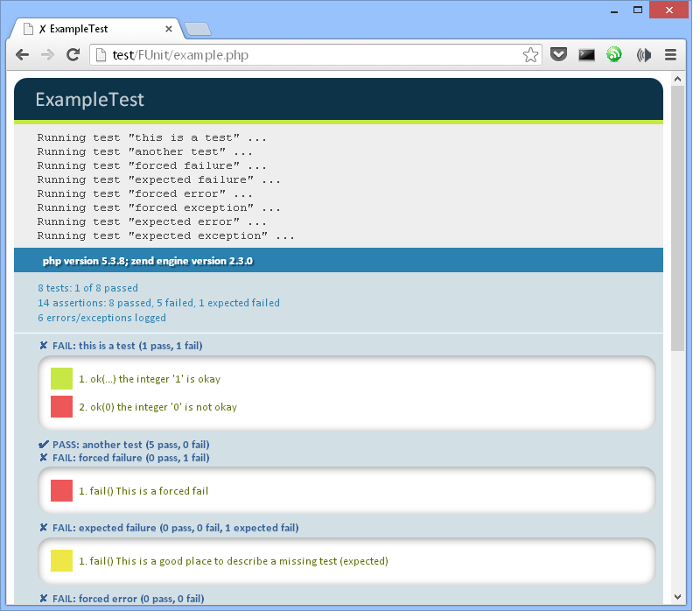Click 'PASS: another test (5 pass, 0 fail)'
Screen dimensions: 700x611
(130, 445)
